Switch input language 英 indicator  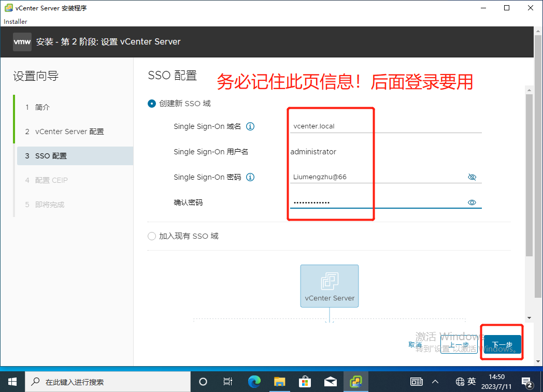pyautogui.click(x=471, y=381)
